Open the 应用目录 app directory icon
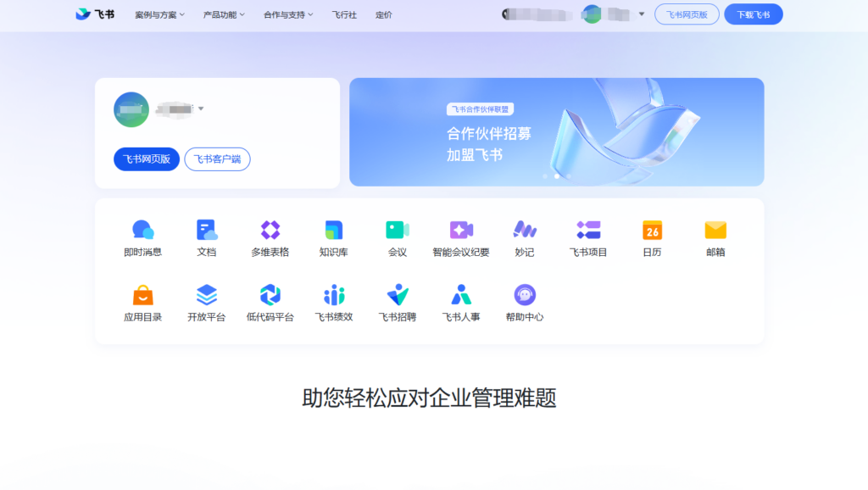The width and height of the screenshot is (868, 490). click(x=142, y=295)
